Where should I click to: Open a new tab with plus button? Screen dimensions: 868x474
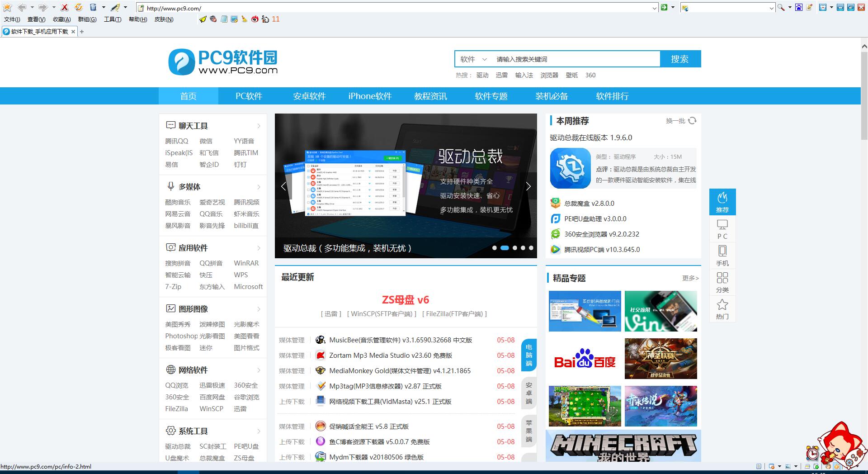tap(82, 32)
